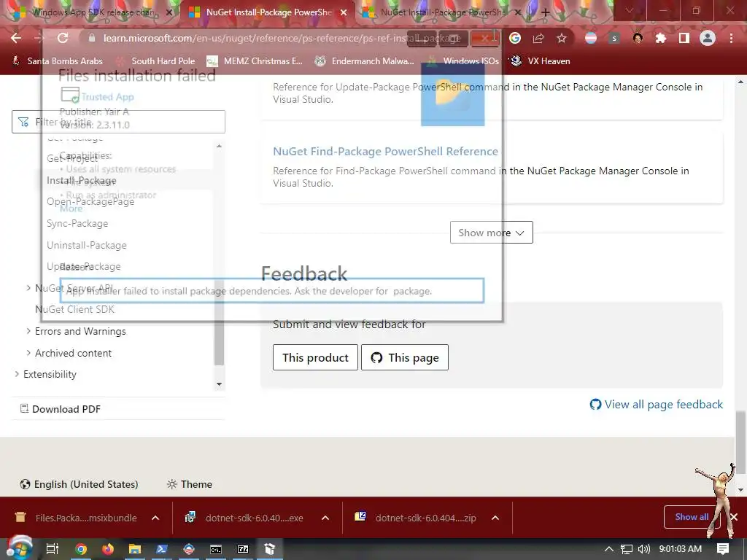Toggle the browser side panel icon
The image size is (747, 560).
pyautogui.click(x=684, y=38)
